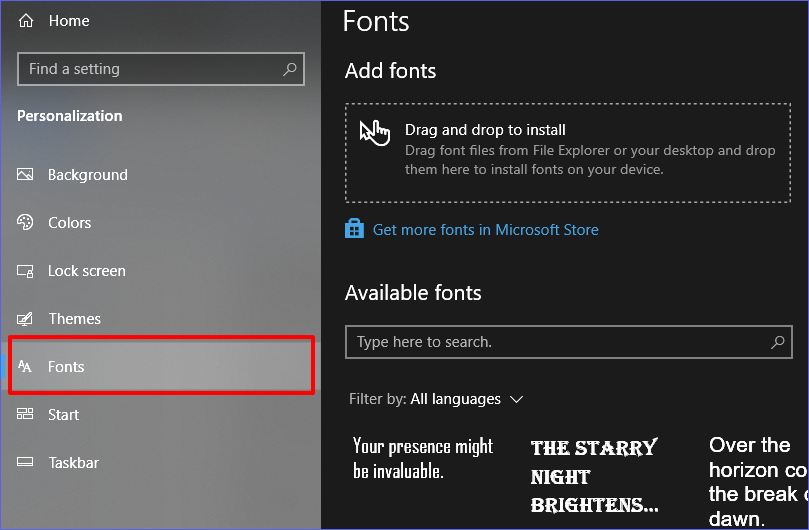Open Background settings
The width and height of the screenshot is (809, 530).
tap(88, 175)
